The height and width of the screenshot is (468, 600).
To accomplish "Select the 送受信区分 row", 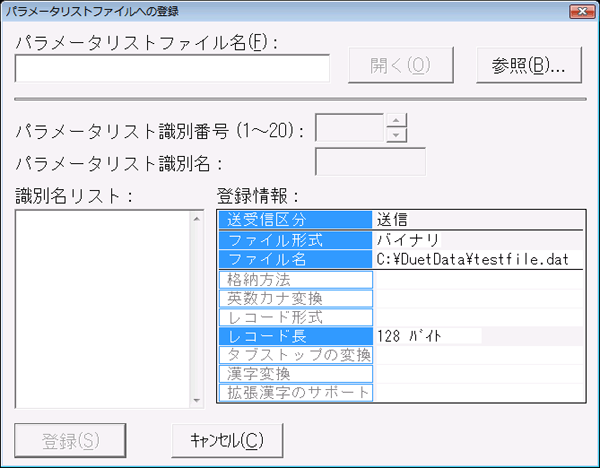I will (294, 220).
